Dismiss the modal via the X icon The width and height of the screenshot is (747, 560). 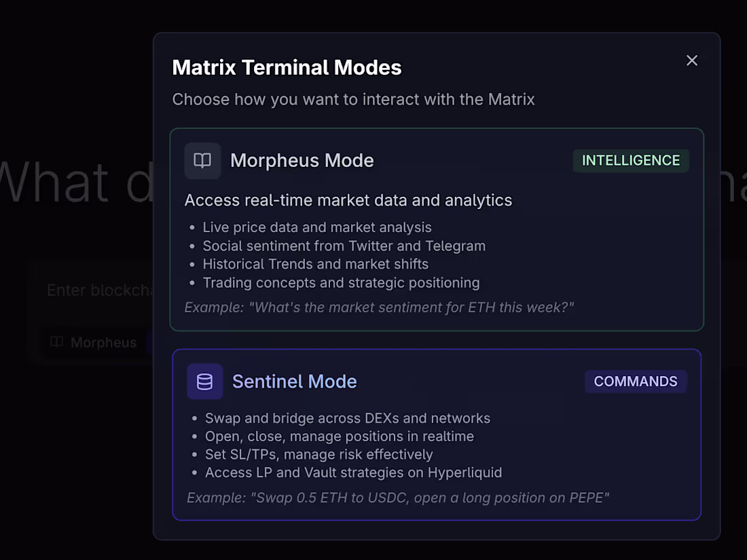[x=691, y=60]
